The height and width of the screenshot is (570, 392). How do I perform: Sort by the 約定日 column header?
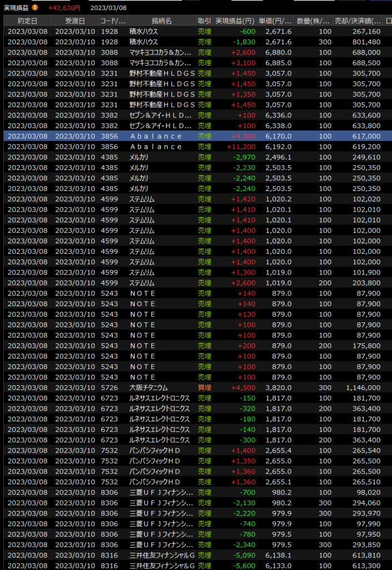click(27, 21)
